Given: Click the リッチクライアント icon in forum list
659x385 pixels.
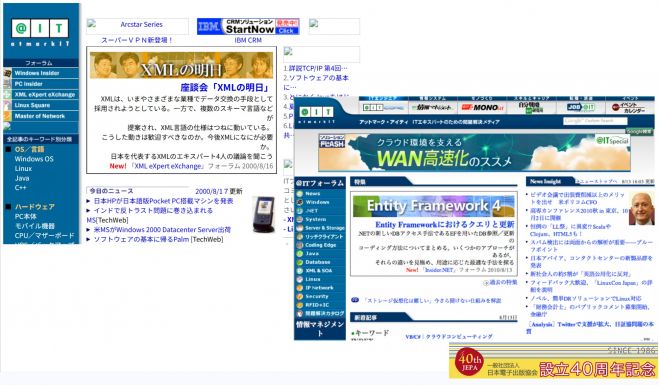Looking at the screenshot, I should click(300, 237).
